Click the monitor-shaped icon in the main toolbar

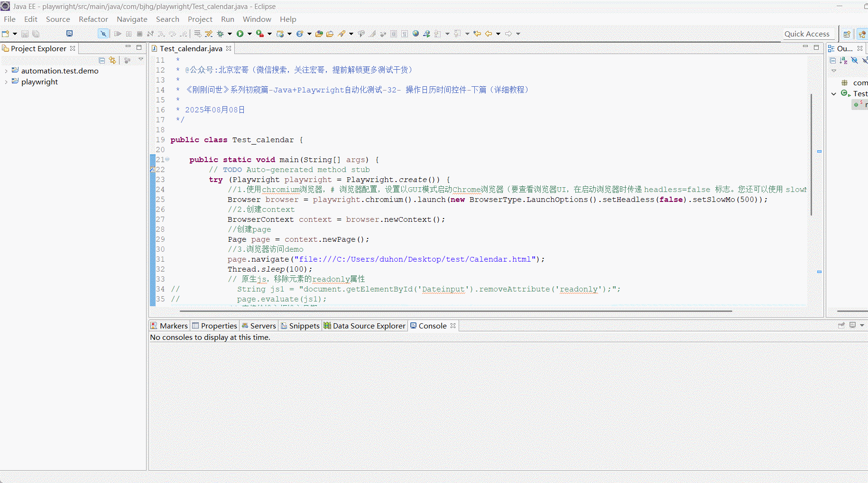tap(69, 34)
